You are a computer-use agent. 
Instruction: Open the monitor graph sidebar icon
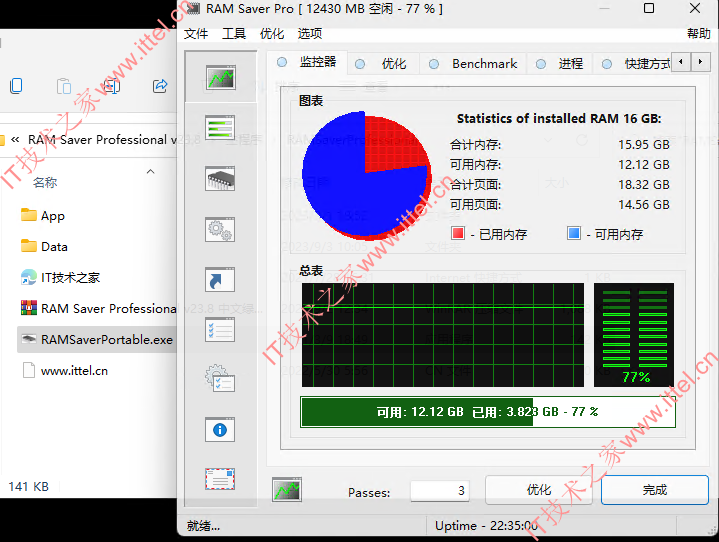coord(221,77)
